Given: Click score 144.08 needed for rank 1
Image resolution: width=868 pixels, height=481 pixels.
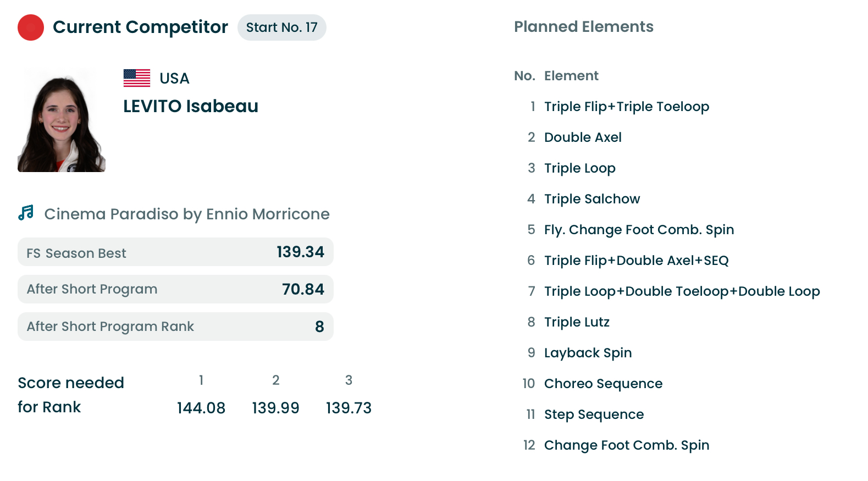Looking at the screenshot, I should click(x=201, y=408).
